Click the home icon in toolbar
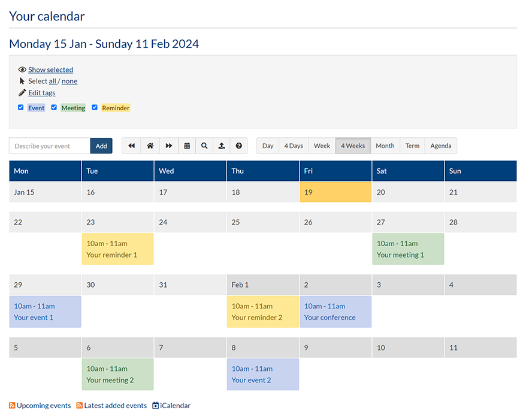This screenshot has height=420, width=526. [x=150, y=146]
